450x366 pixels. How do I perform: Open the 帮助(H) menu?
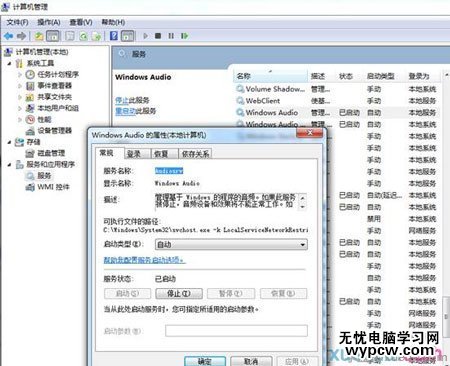(x=113, y=22)
